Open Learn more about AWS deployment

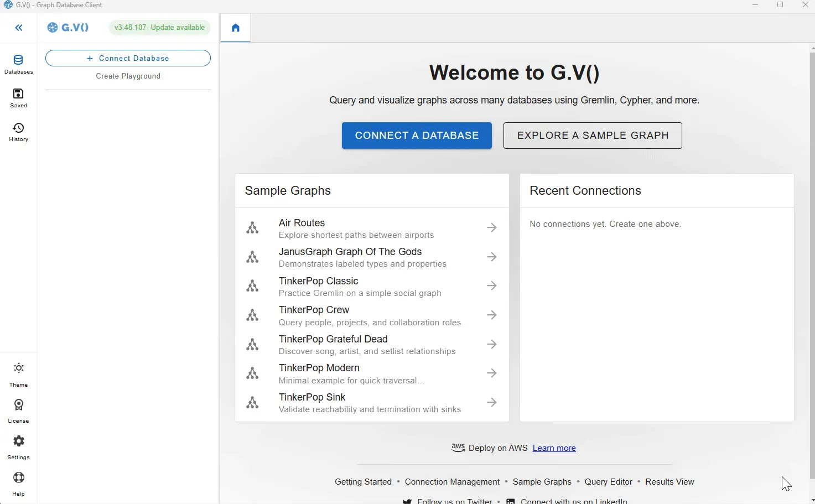(x=554, y=448)
